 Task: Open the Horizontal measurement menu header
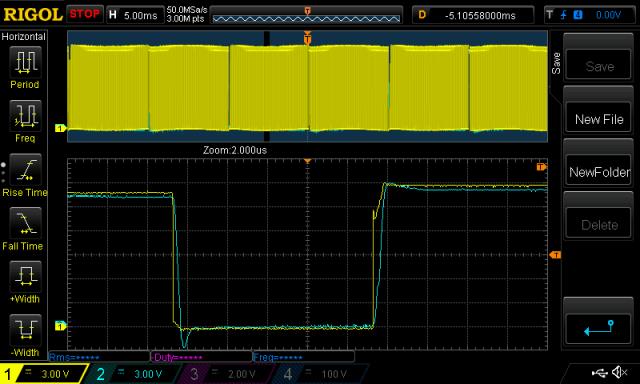24,37
